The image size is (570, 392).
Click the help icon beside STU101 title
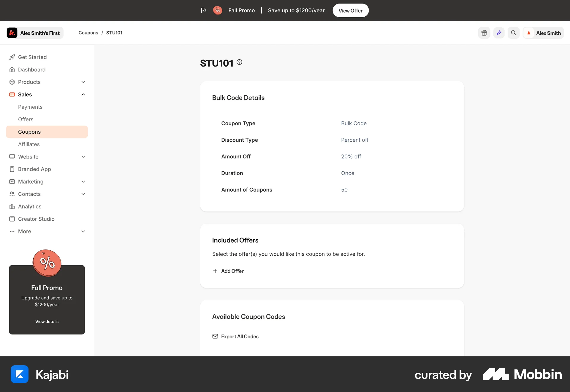pos(239,62)
